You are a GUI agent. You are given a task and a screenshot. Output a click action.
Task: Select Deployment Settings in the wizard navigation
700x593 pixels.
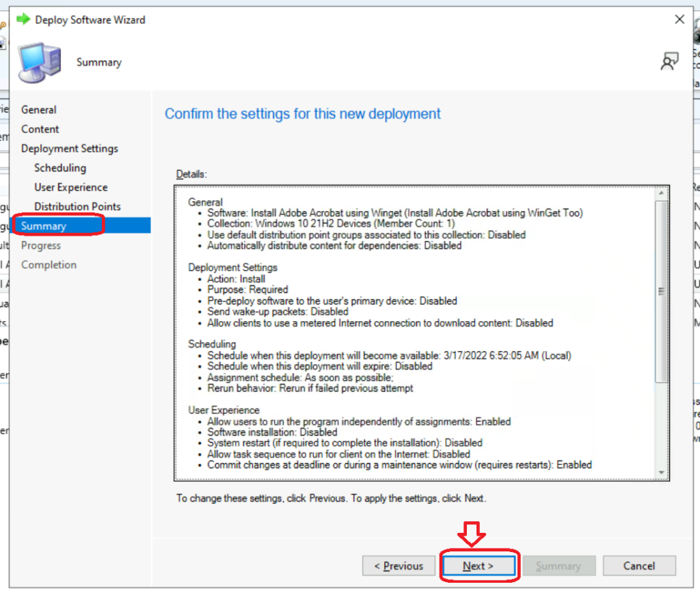[70, 148]
